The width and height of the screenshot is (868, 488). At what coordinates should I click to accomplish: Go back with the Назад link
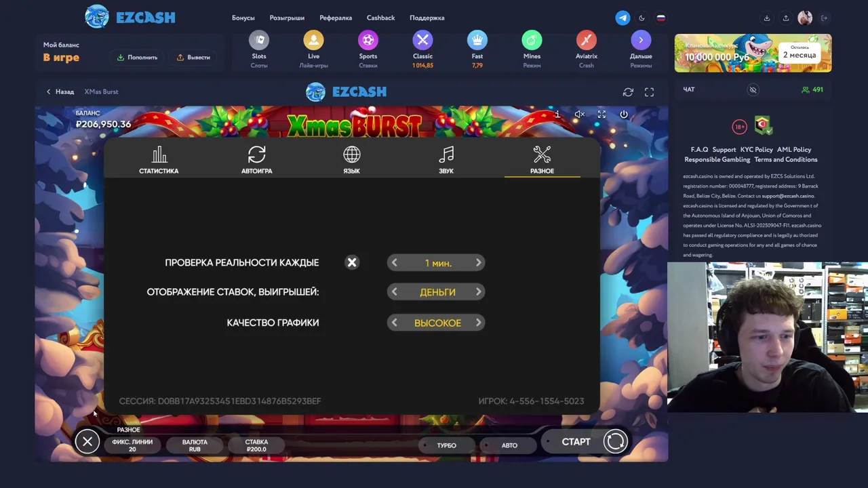click(60, 91)
